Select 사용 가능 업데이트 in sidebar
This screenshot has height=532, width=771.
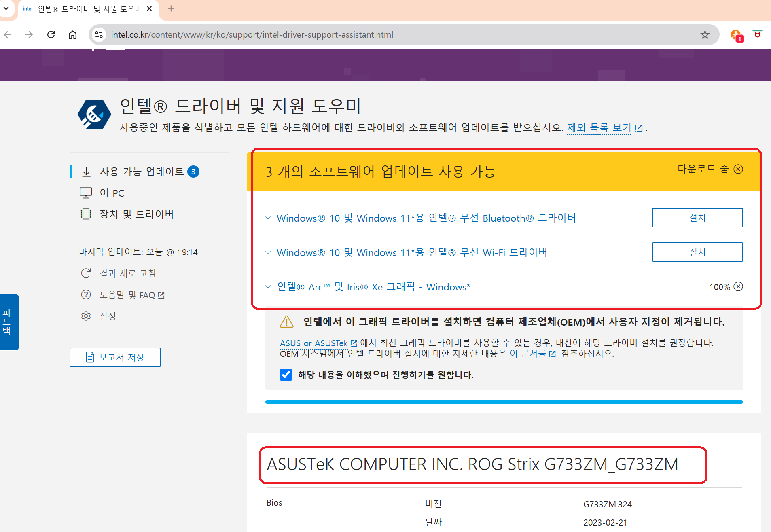tap(142, 172)
